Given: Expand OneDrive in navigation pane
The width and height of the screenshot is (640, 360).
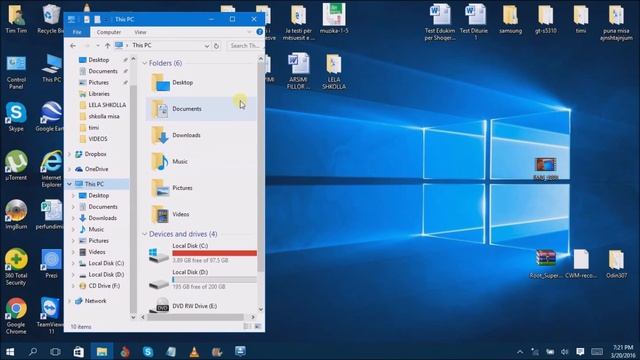Looking at the screenshot, I should coord(70,169).
